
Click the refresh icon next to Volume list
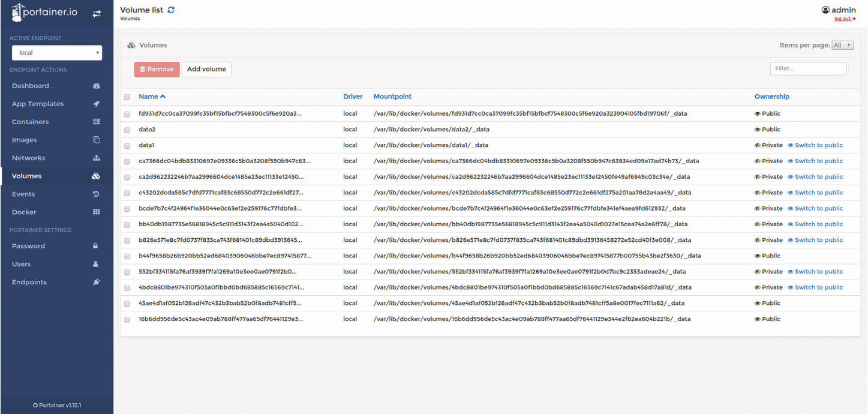pyautogui.click(x=171, y=10)
